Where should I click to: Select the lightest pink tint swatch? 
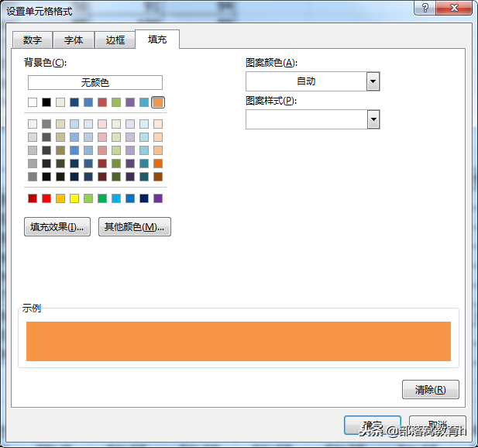click(x=102, y=124)
